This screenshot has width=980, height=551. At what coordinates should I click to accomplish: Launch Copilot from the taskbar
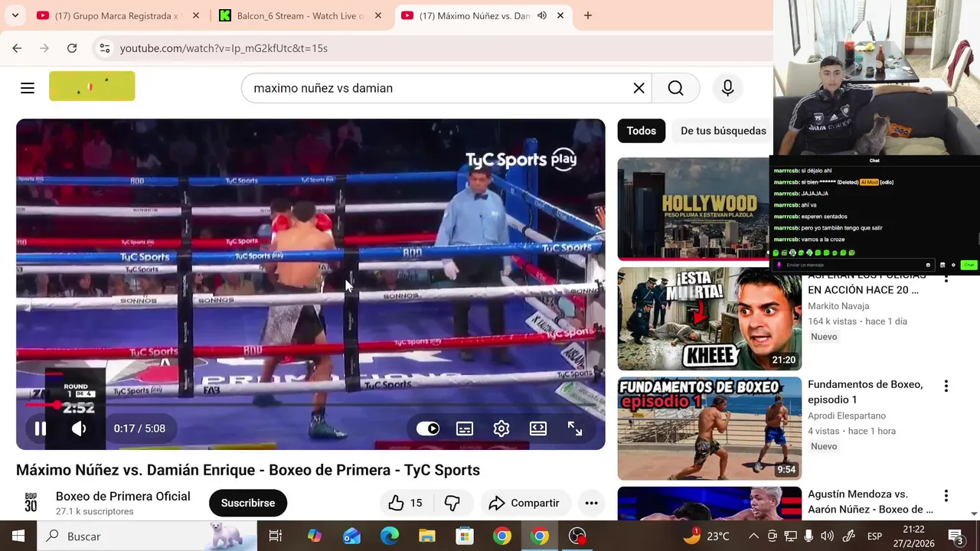pyautogui.click(x=315, y=536)
